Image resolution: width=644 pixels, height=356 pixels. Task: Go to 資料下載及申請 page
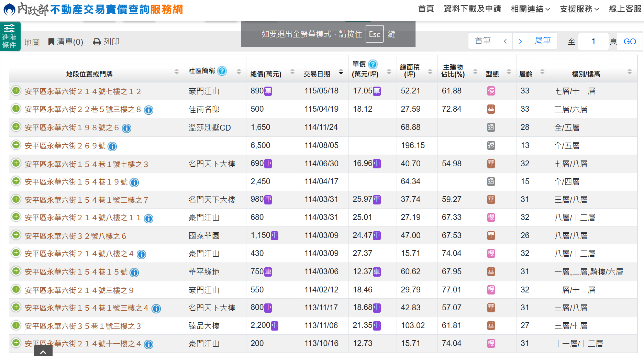click(x=472, y=9)
